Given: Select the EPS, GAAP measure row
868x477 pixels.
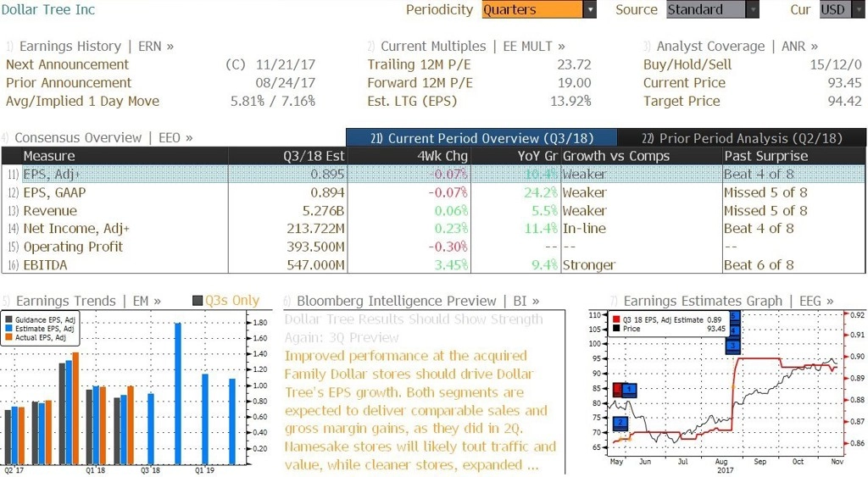Looking at the screenshot, I should coord(433,192).
